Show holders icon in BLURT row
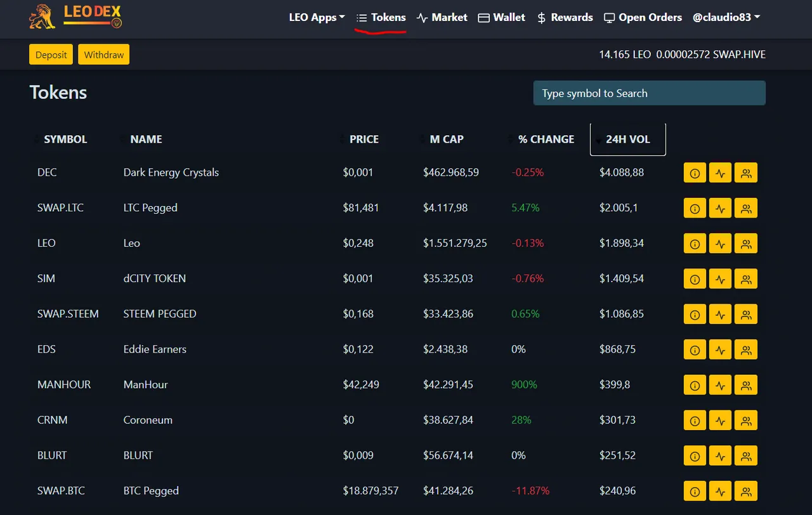The width and height of the screenshot is (812, 515). coord(746,455)
